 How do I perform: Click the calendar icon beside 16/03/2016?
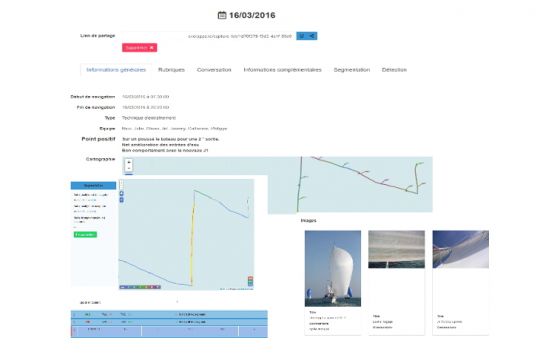(222, 15)
